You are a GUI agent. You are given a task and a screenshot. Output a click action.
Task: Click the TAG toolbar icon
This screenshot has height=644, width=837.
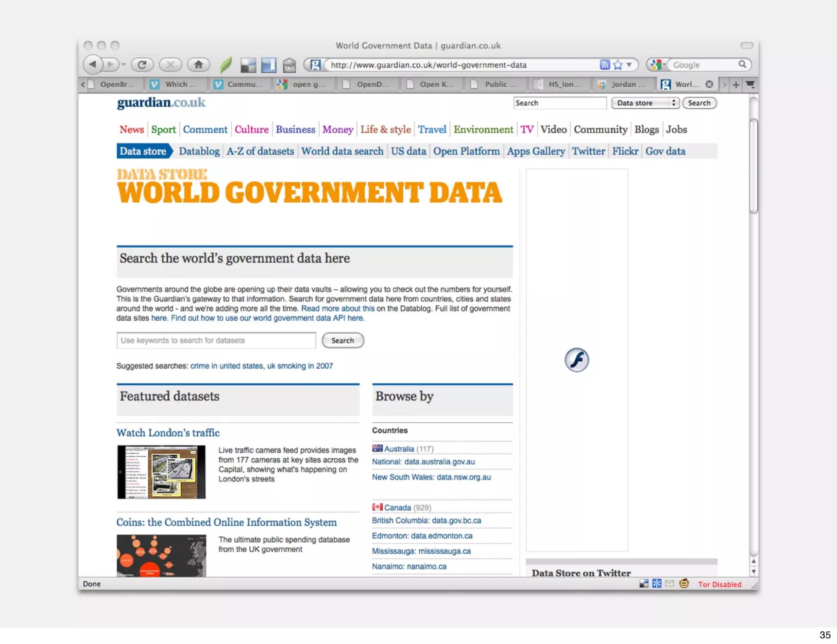click(289, 65)
